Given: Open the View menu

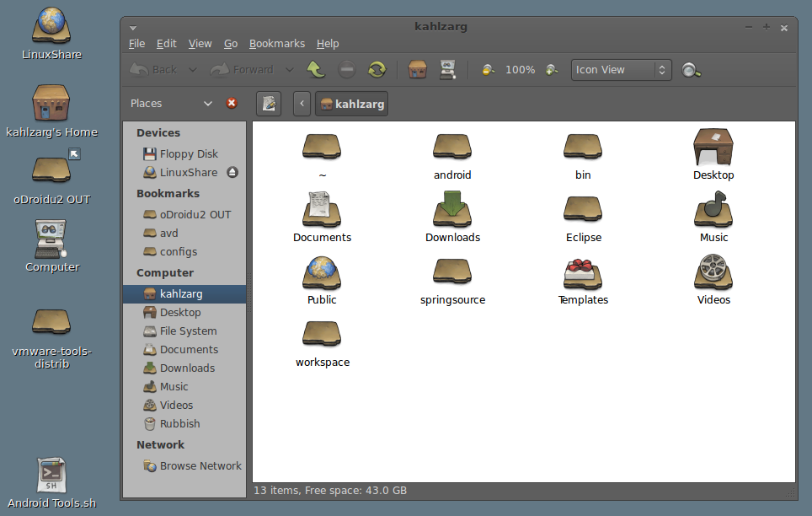Looking at the screenshot, I should coord(200,44).
